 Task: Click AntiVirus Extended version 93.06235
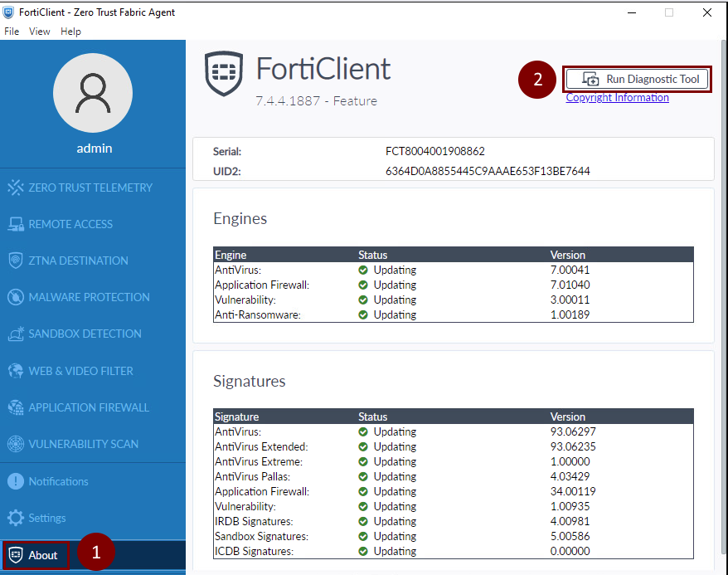[x=573, y=446]
